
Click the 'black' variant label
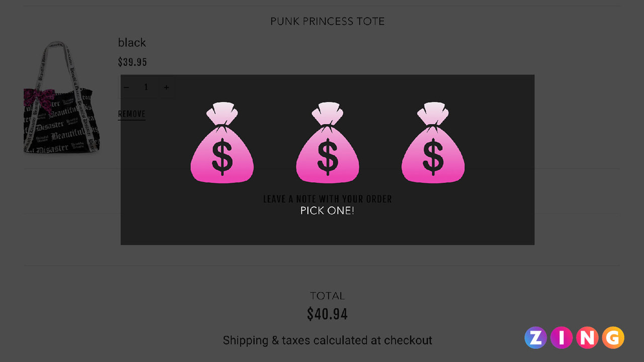pyautogui.click(x=132, y=43)
